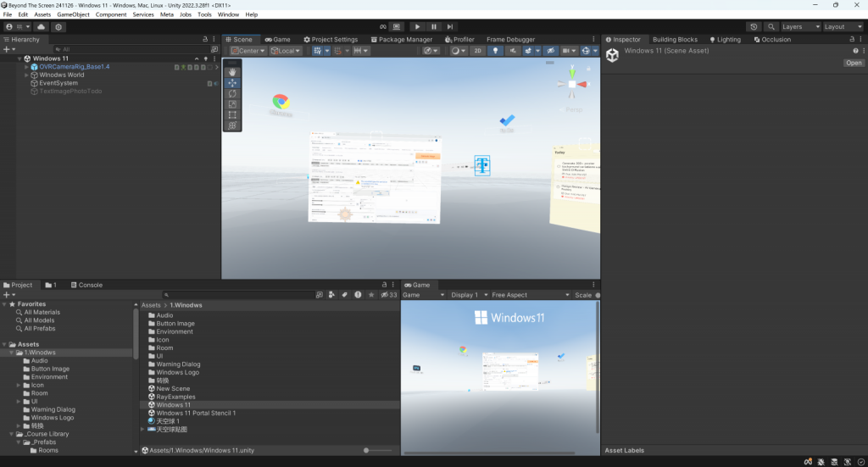Click scene orientation gizmo red X axis

581,85
